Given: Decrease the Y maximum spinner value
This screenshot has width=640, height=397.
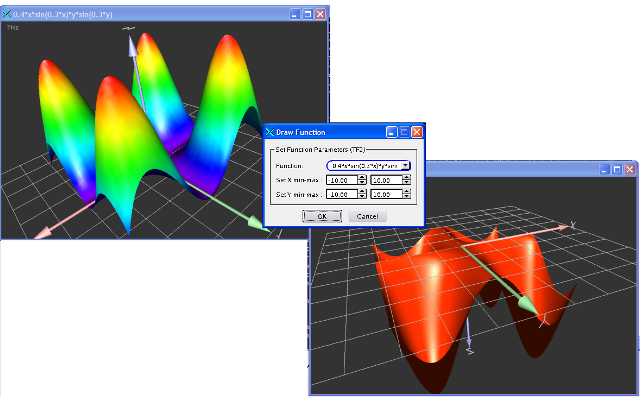Looking at the screenshot, I should [x=407, y=197].
